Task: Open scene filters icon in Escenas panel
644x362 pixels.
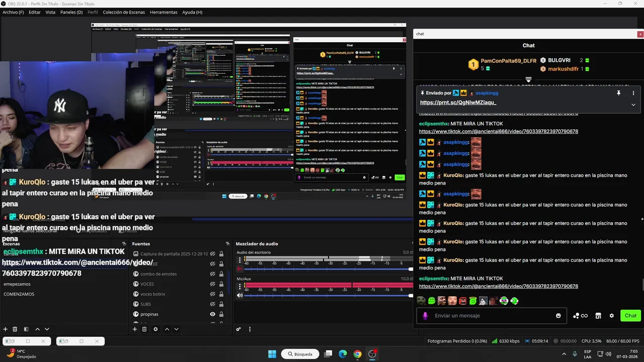Action: tap(26, 329)
